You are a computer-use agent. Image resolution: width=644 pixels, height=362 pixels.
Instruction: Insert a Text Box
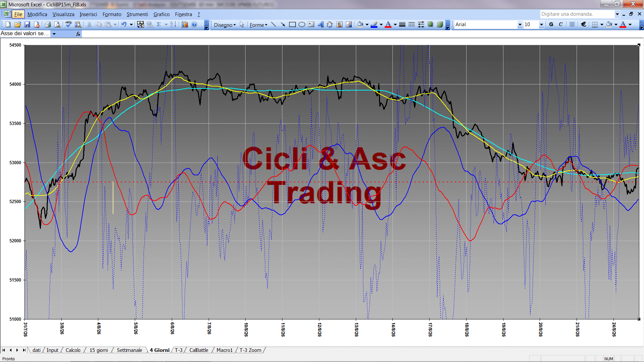coord(311,24)
